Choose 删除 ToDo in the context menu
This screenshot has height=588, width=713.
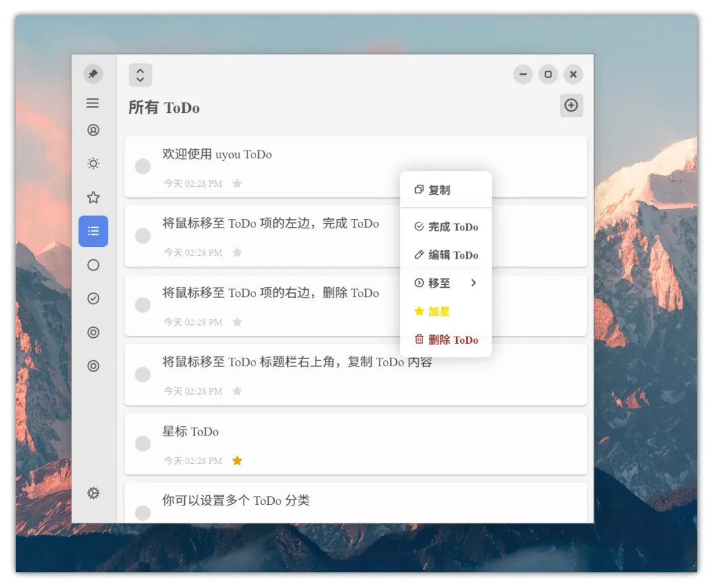(446, 339)
